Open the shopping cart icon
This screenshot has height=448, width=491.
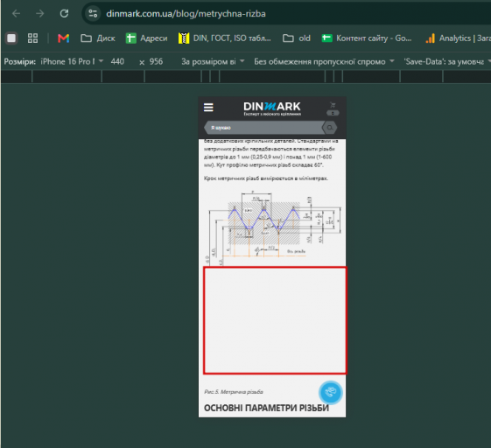(333, 105)
